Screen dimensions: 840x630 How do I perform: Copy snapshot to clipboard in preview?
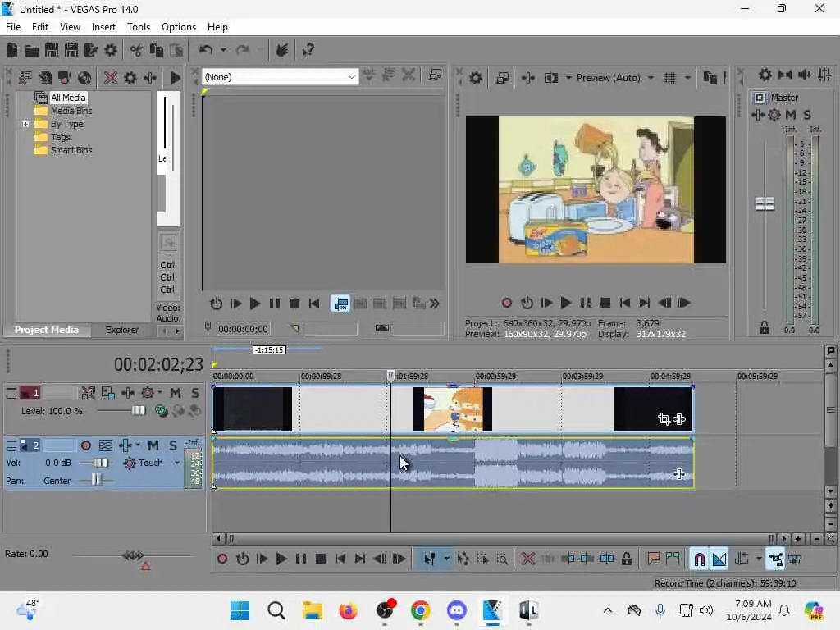tap(710, 78)
